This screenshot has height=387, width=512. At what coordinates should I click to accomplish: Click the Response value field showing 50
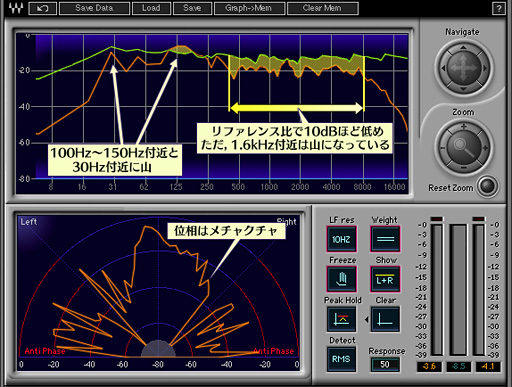385,364
